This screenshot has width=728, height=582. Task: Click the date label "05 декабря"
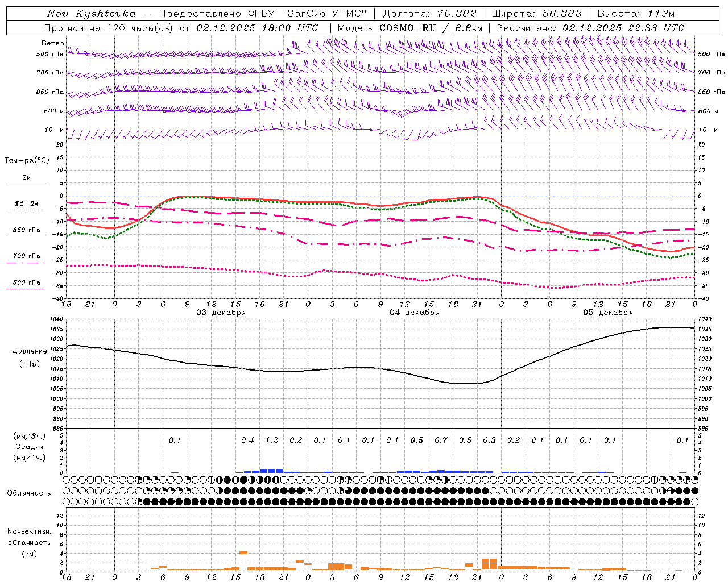coord(608,313)
